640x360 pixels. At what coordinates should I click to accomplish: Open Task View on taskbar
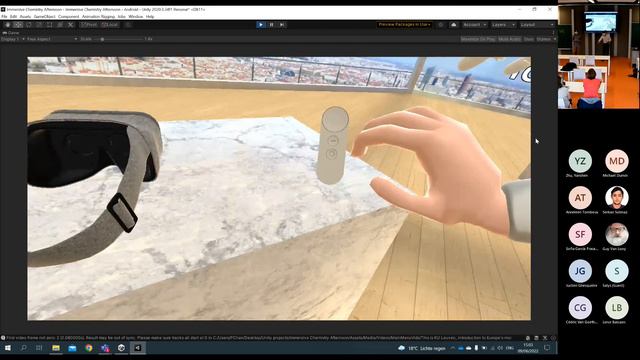(39, 348)
